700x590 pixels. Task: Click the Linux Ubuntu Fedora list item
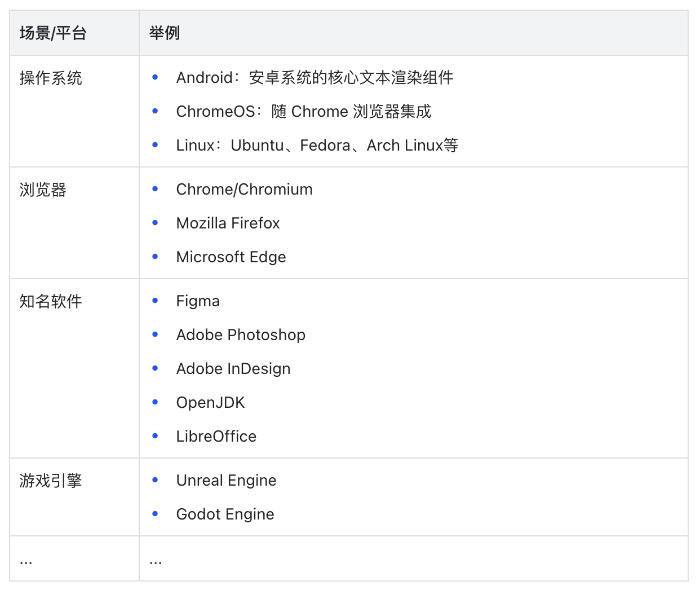point(317,146)
